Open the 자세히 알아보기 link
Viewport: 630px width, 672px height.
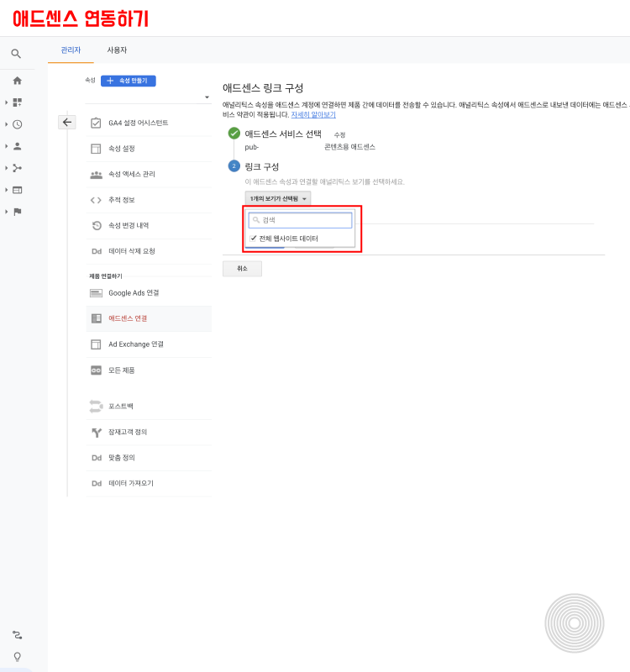(313, 114)
